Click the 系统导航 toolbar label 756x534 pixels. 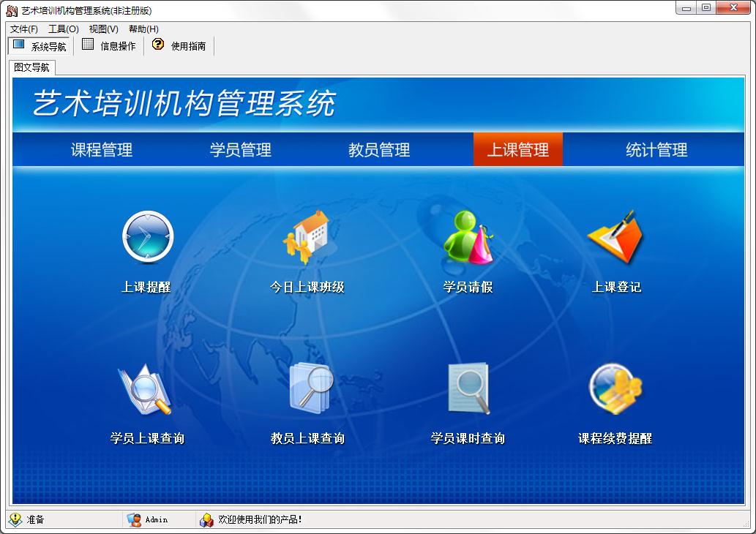coord(49,46)
